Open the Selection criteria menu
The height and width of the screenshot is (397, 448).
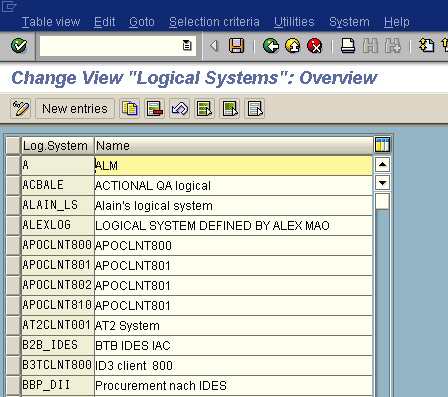pyautogui.click(x=214, y=22)
